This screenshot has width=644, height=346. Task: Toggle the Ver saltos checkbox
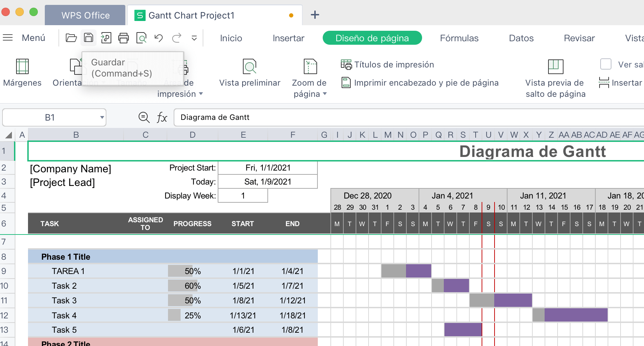[x=606, y=64]
